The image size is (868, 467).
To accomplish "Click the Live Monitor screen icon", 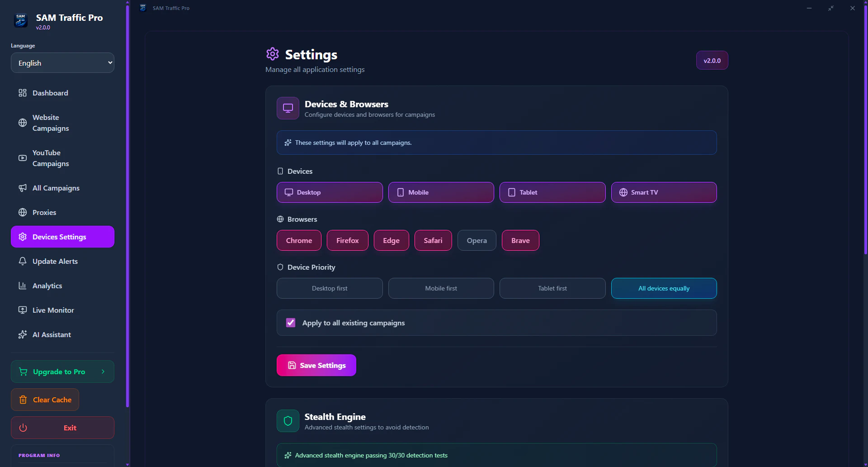I will click(23, 310).
